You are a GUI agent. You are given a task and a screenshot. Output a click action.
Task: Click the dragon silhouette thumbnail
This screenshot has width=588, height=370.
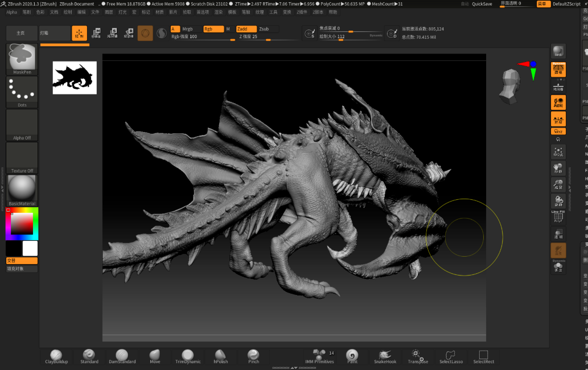point(75,77)
